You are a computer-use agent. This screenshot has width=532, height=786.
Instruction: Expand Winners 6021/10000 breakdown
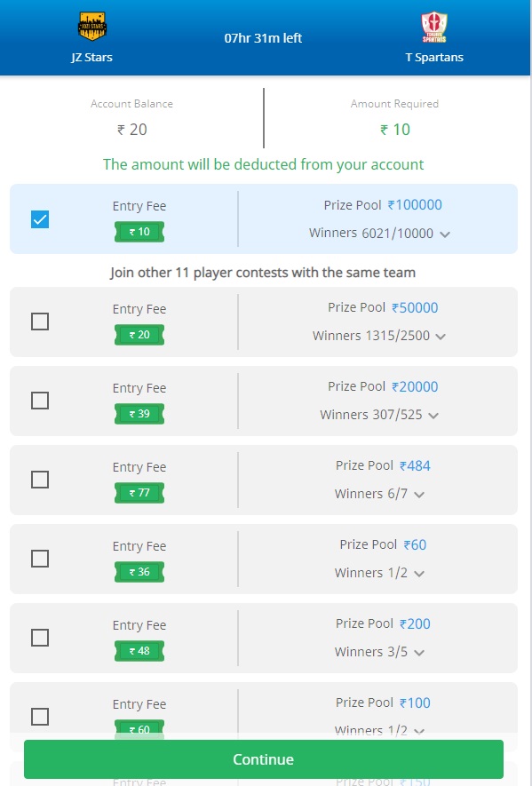[445, 234]
